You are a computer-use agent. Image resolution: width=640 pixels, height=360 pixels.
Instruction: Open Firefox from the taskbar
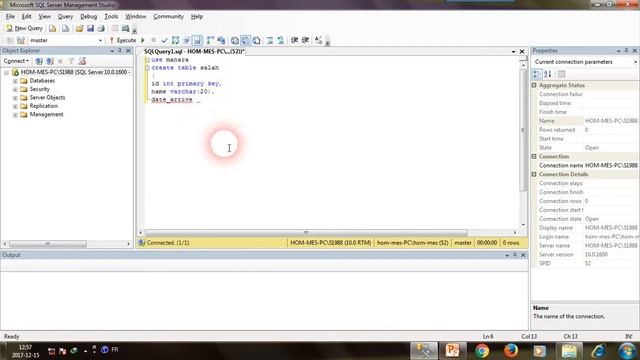point(511,351)
